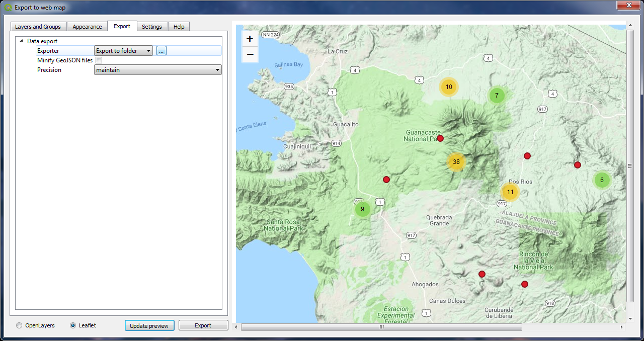This screenshot has width=644, height=341.
Task: Zoom in on the map preview
Action: [x=250, y=39]
